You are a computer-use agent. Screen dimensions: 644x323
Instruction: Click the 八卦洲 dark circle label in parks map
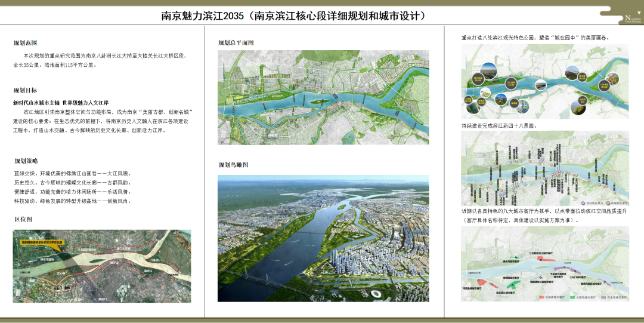coord(604,85)
